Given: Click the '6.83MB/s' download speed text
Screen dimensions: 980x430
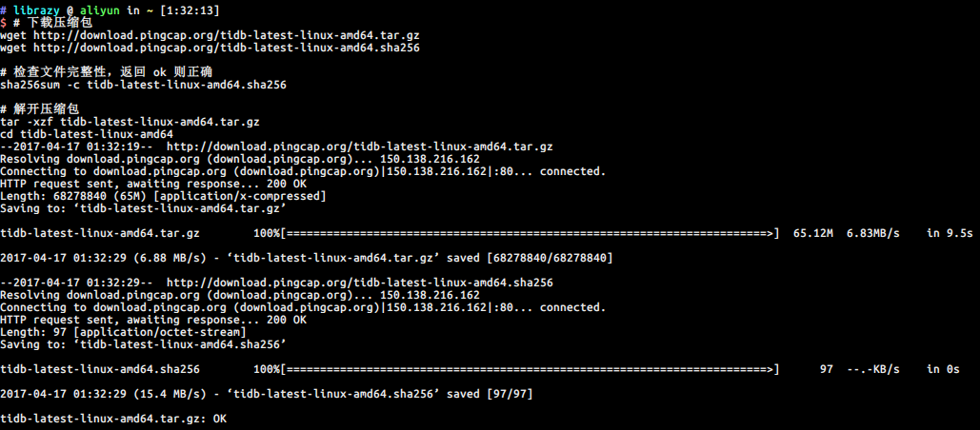Looking at the screenshot, I should (872, 233).
